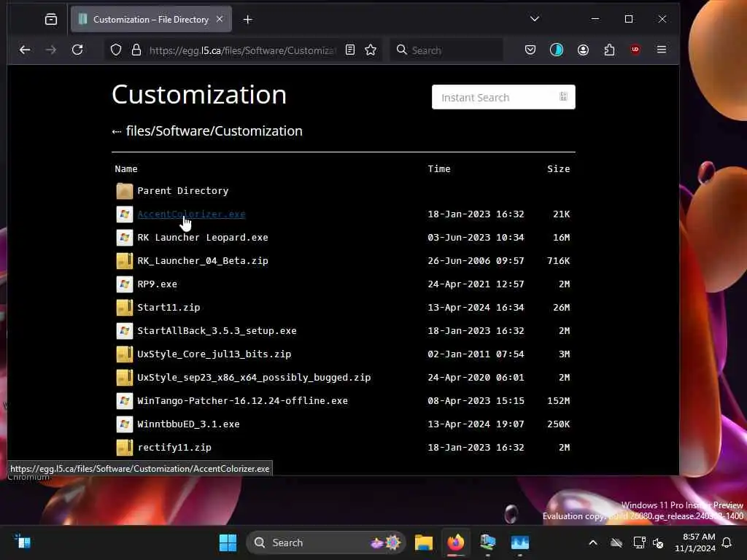Viewport: 747px width, 560px height.
Task: Click the exe icon beside AccentColorizer.exe
Action: point(124,214)
